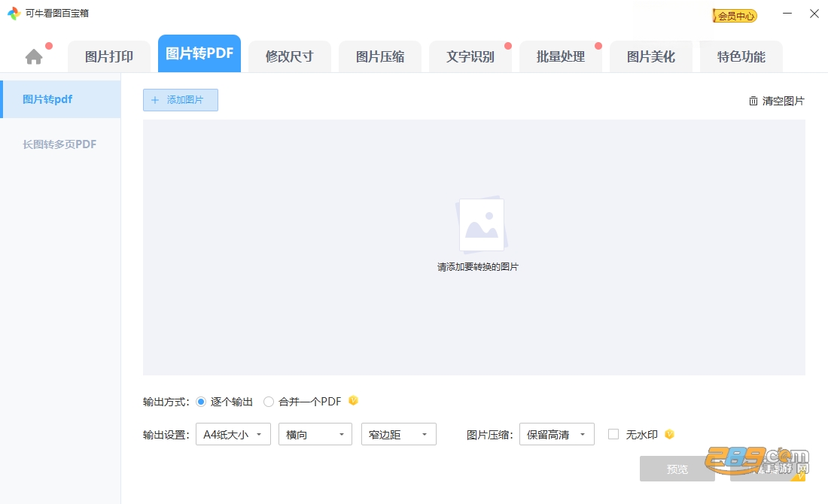
Task: Open the A4纸大小 paper size dropdown
Action: click(x=233, y=434)
